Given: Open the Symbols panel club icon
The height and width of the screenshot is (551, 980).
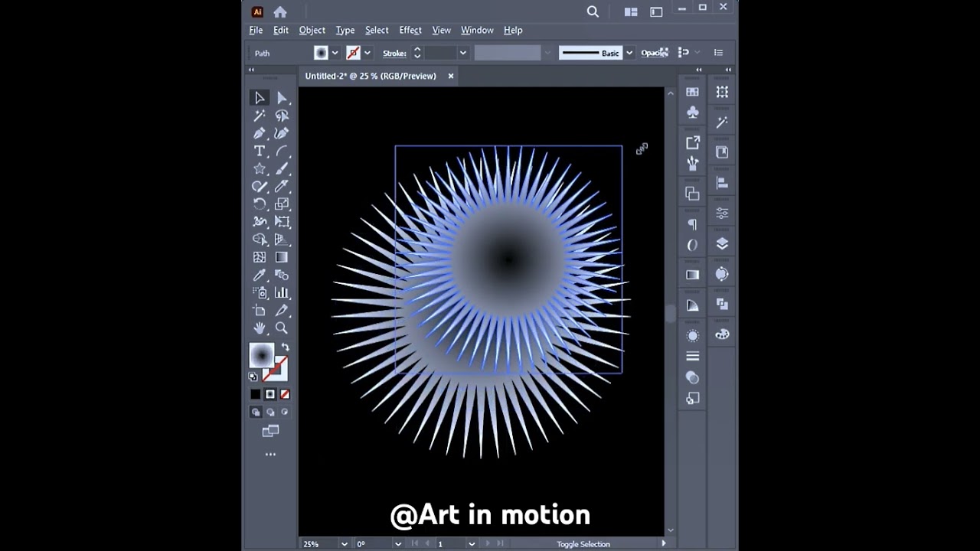Looking at the screenshot, I should (693, 112).
